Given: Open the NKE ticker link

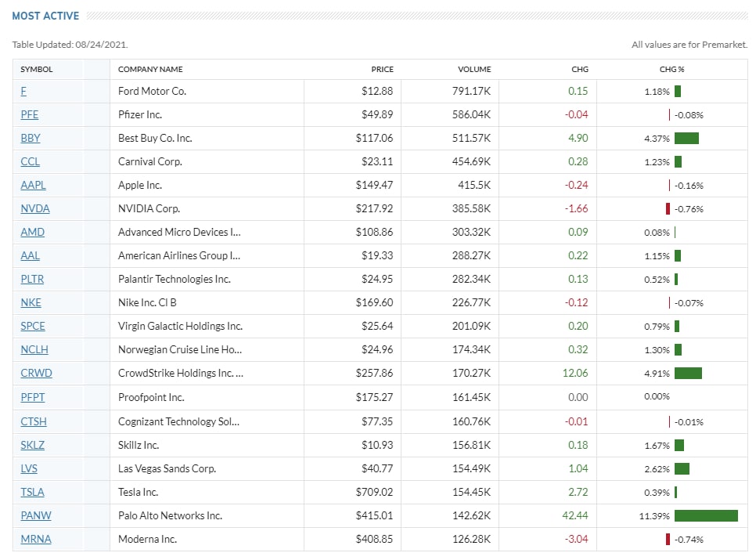Looking at the screenshot, I should (31, 303).
